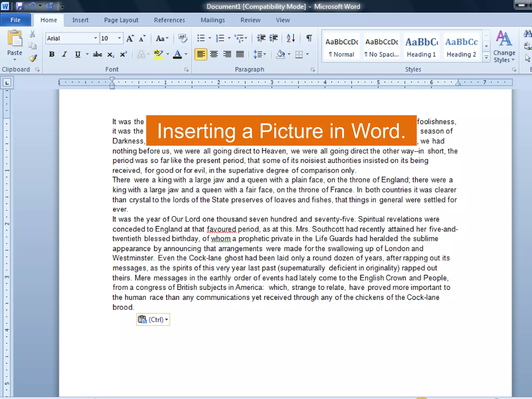This screenshot has height=399, width=532.
Task: Click the Save icon in quick access toolbar
Action: [20, 6]
